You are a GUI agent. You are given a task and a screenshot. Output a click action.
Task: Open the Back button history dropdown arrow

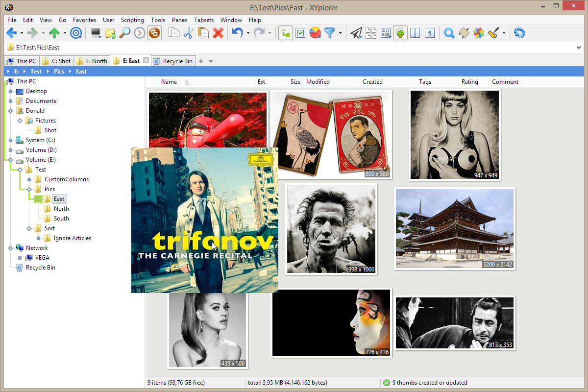pyautogui.click(x=22, y=33)
